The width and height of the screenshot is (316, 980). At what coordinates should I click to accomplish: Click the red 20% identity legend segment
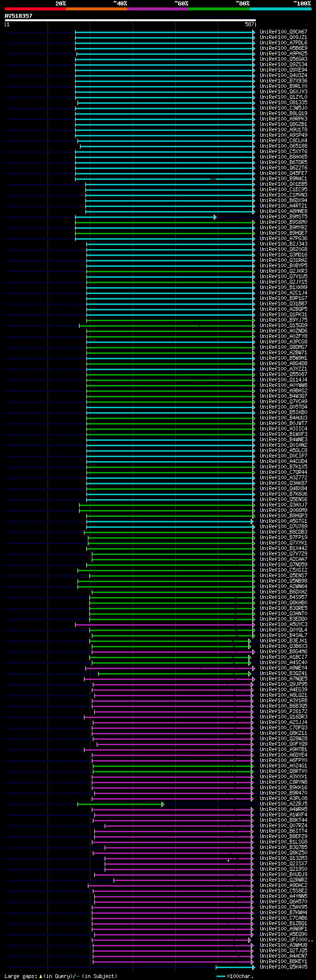pos(35,9)
